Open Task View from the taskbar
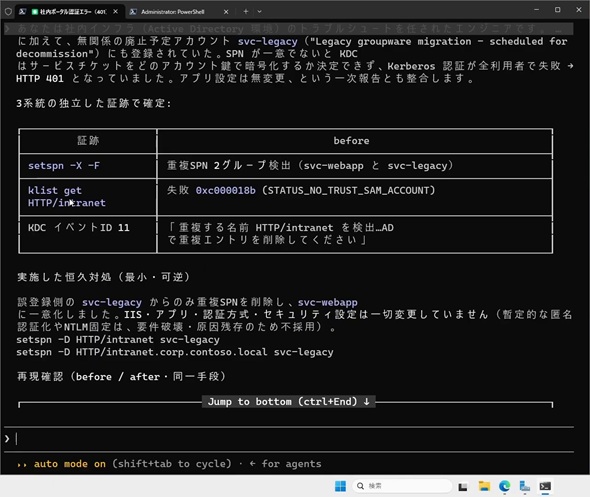This screenshot has width=590, height=497. [462, 487]
